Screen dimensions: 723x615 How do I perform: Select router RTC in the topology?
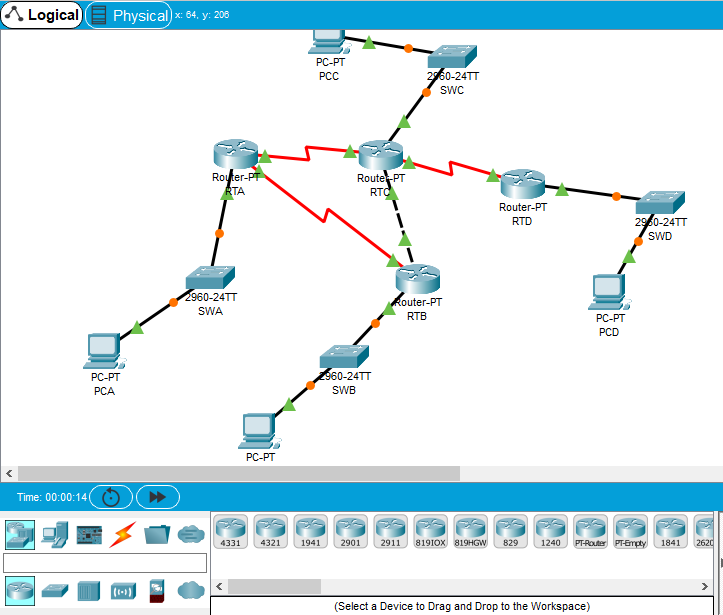[380, 155]
